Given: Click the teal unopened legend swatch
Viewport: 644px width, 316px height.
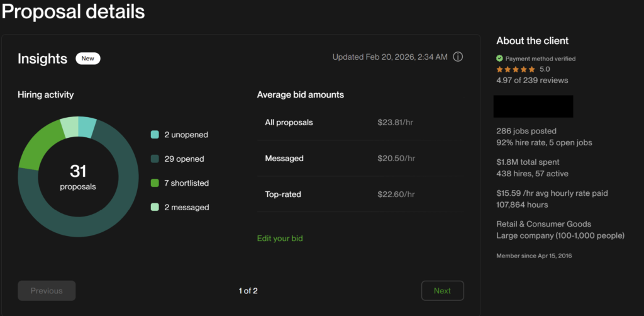Looking at the screenshot, I should pos(155,135).
